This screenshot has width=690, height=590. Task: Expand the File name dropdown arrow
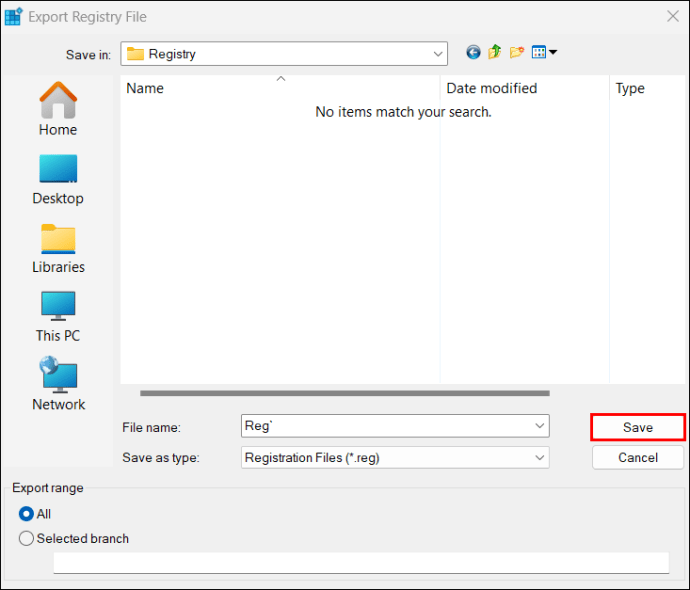click(x=540, y=426)
